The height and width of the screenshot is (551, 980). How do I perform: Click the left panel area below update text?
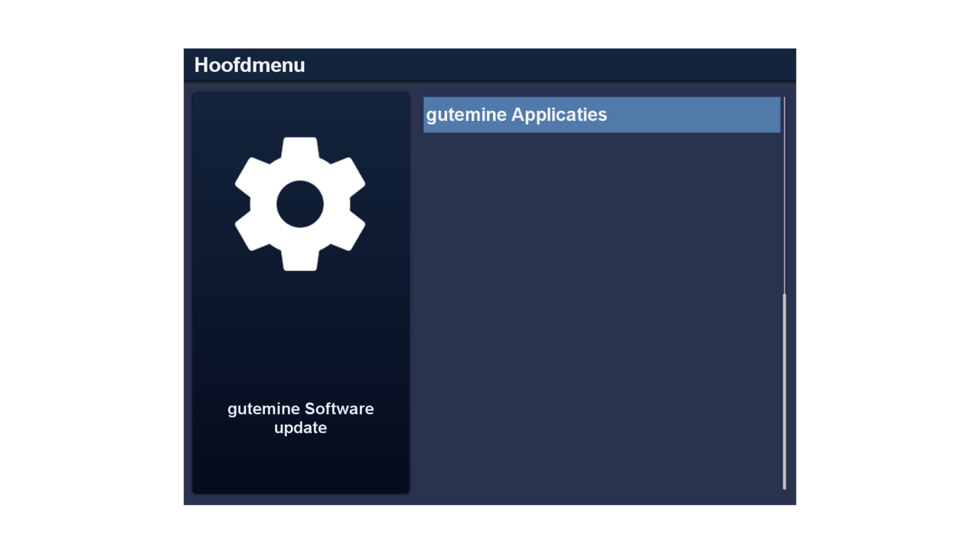point(300,467)
